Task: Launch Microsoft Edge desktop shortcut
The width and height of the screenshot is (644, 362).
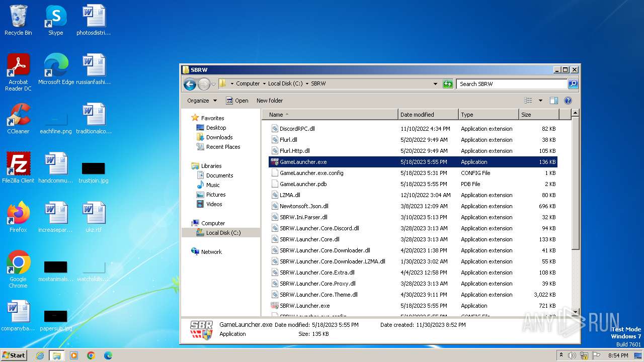Action: click(x=56, y=69)
